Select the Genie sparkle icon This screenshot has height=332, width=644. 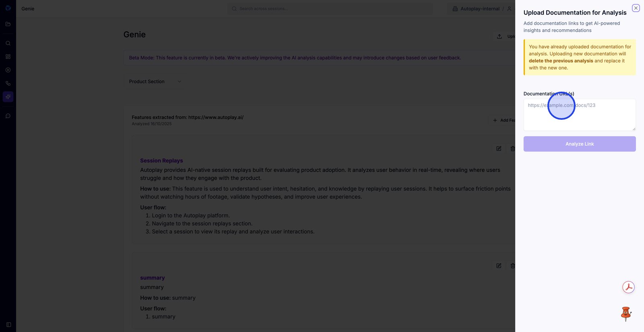coord(8,97)
